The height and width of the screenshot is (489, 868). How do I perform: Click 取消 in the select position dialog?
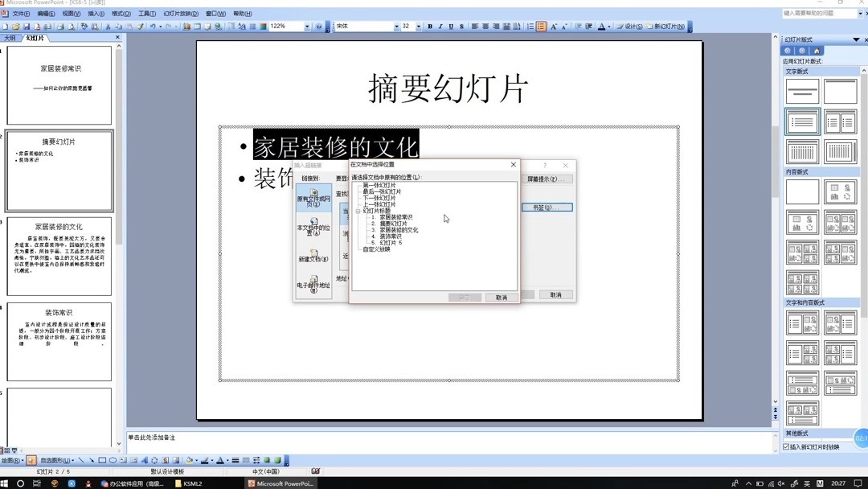tap(502, 298)
